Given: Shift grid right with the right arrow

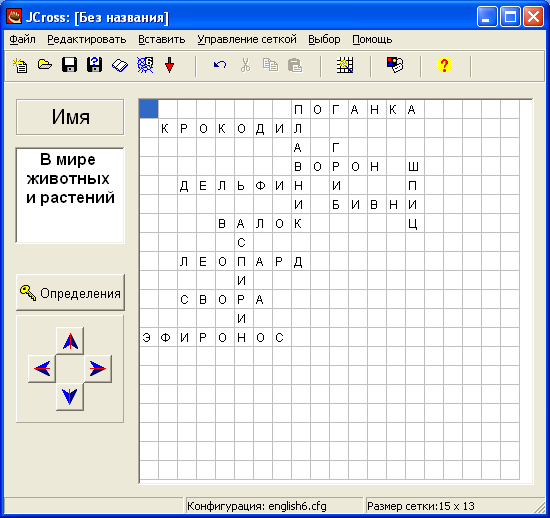Looking at the screenshot, I should tap(98, 369).
